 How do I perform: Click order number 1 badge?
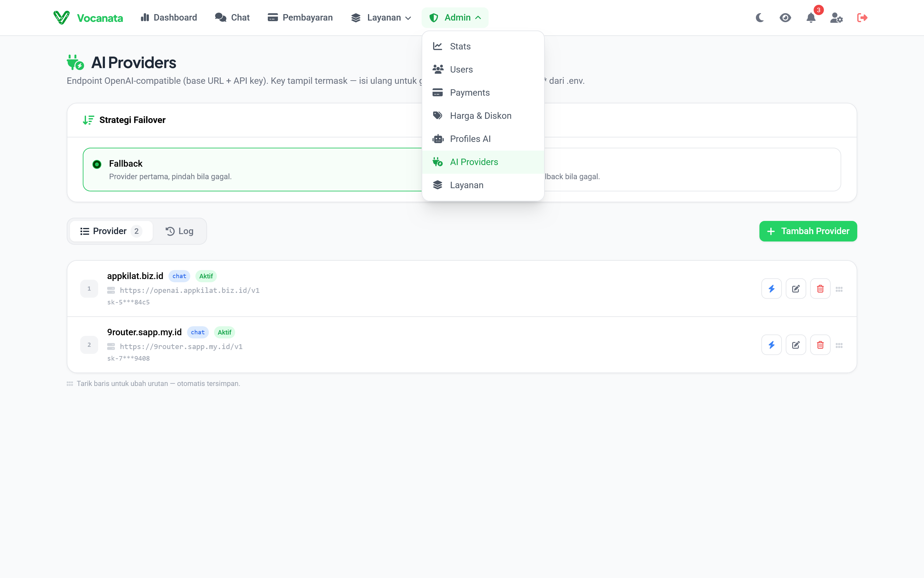pyautogui.click(x=89, y=289)
